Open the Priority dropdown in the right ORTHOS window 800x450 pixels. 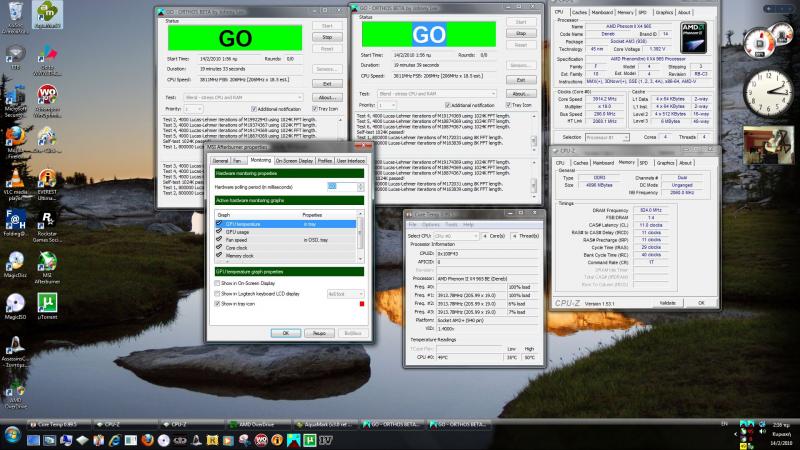point(387,105)
